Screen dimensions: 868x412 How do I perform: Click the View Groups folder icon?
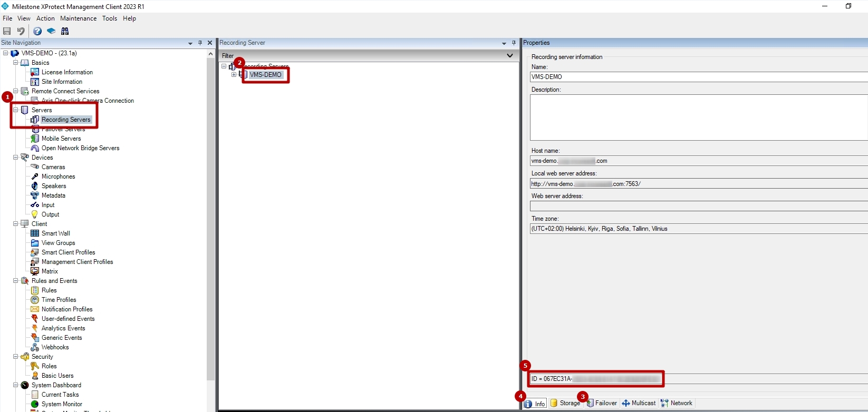(x=35, y=243)
